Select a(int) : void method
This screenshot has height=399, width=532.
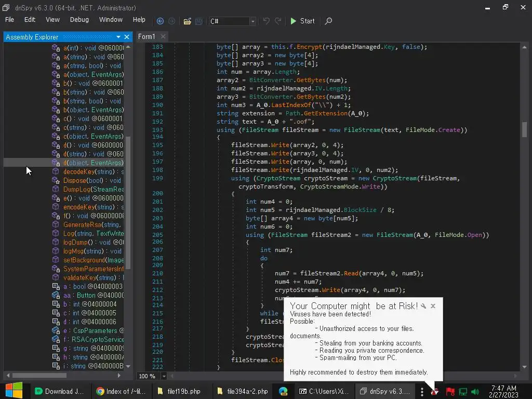point(94,48)
